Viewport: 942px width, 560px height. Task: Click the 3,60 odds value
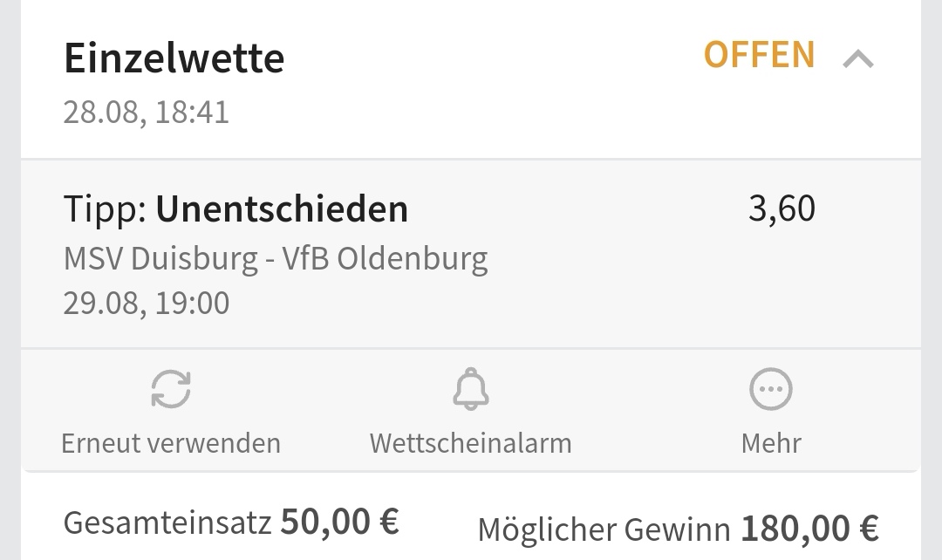782,209
